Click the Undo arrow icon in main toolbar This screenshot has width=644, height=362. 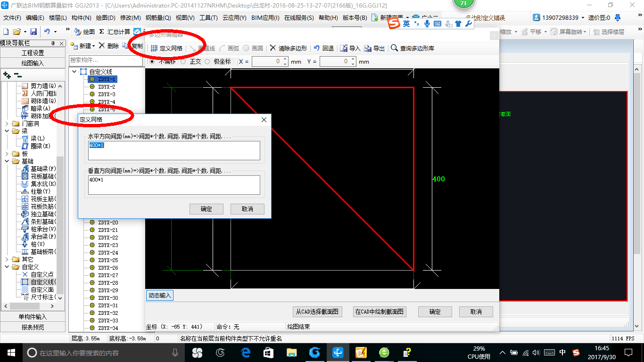click(47, 32)
